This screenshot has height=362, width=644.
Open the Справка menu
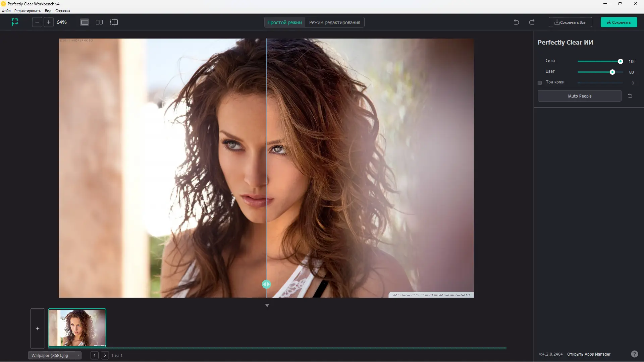coord(62,11)
